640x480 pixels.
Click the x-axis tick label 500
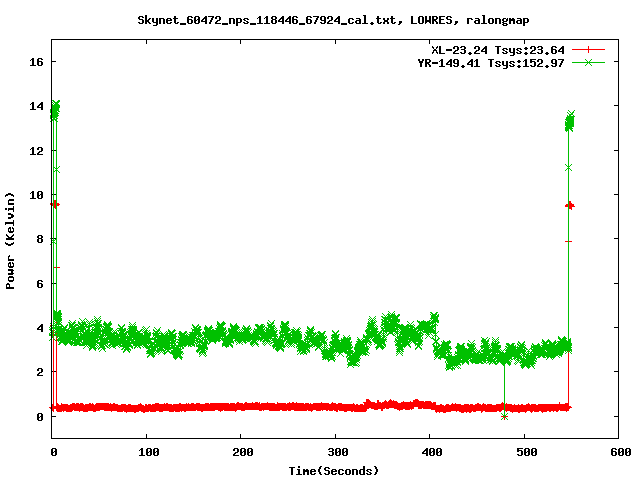pyautogui.click(x=527, y=452)
